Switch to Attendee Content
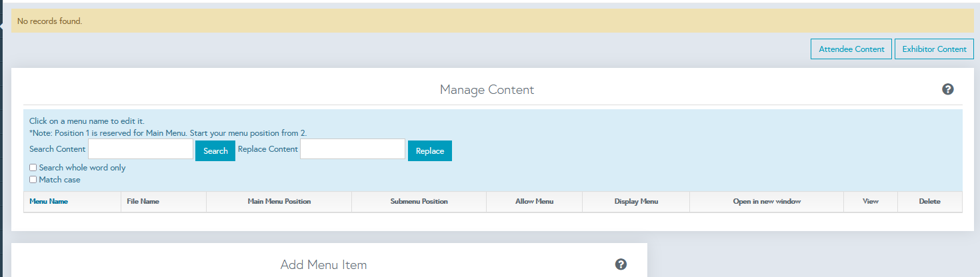Screen dimensions: 980x277 click(x=851, y=49)
